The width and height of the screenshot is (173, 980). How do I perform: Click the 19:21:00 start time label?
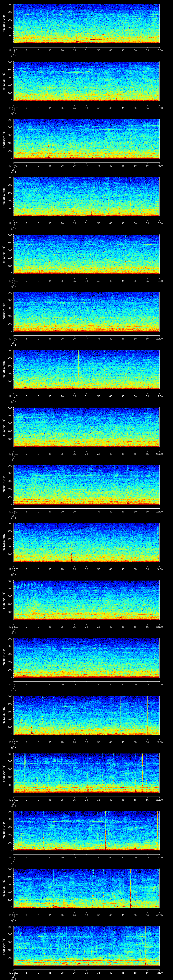pos(13,454)
